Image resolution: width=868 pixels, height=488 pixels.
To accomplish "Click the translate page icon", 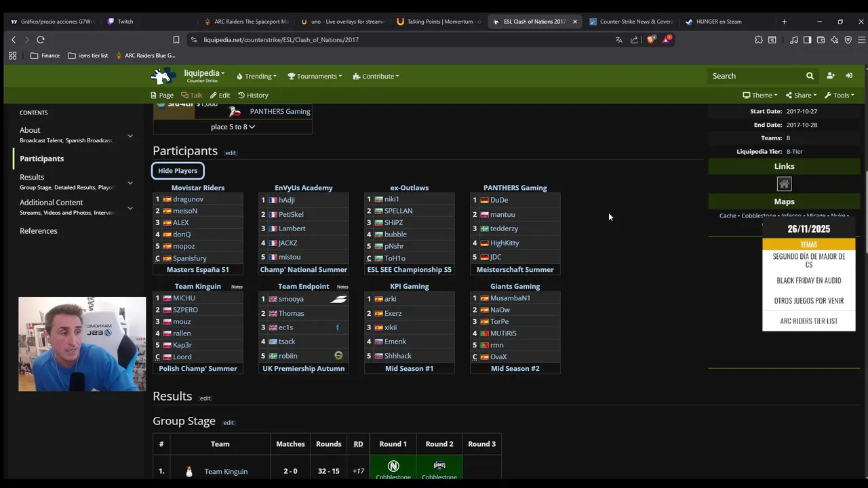I will (618, 40).
